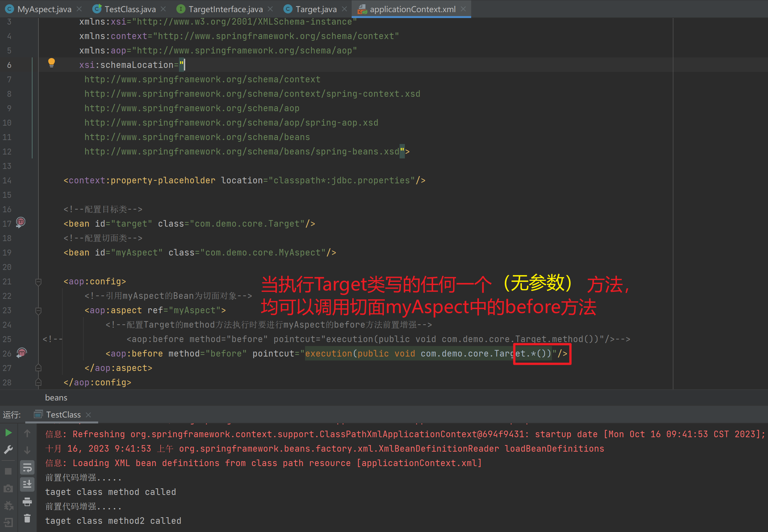Toggle soft-wrap in run console

pos(27,468)
